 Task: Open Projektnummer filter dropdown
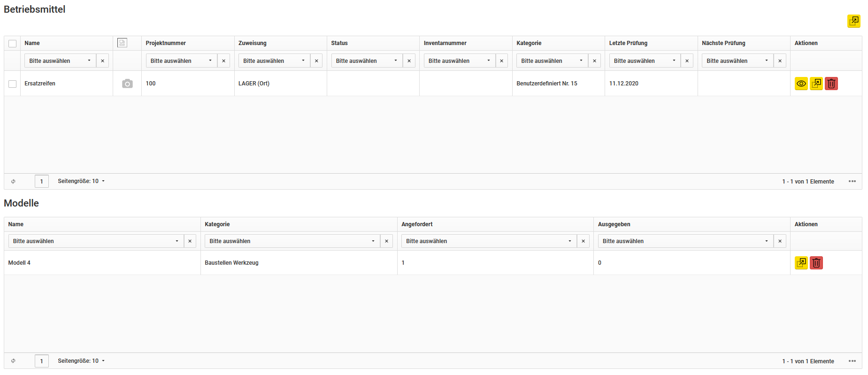point(181,61)
